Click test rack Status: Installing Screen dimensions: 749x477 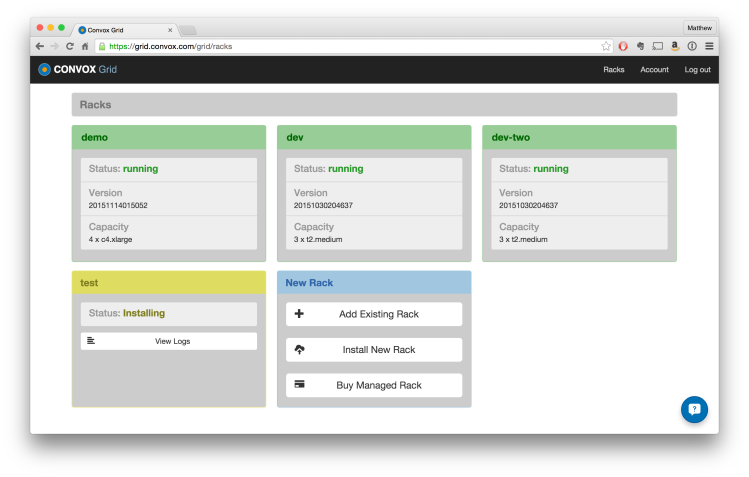point(127,313)
